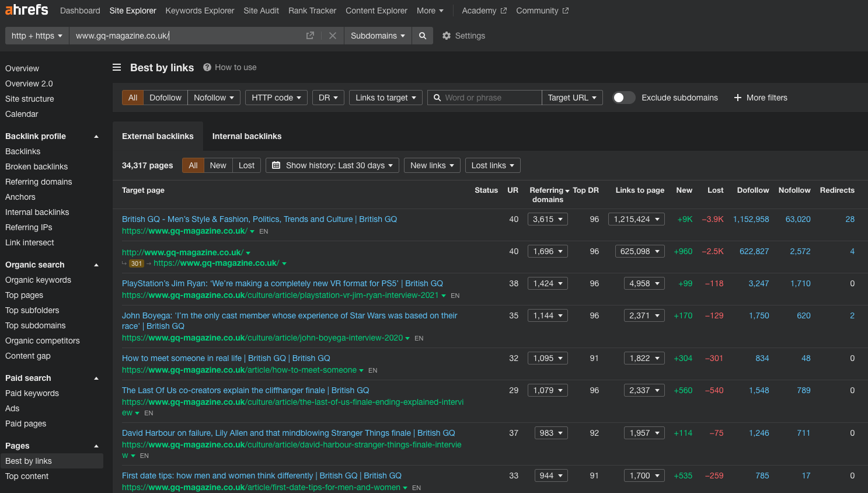This screenshot has height=493, width=868.
Task: Open the DR filter dropdown
Action: pyautogui.click(x=328, y=98)
